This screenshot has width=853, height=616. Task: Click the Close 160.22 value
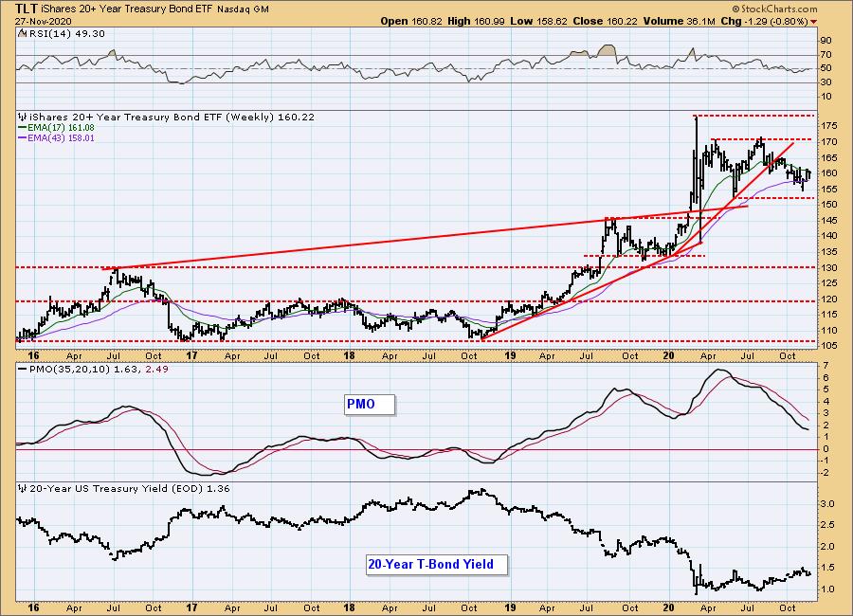605,21
